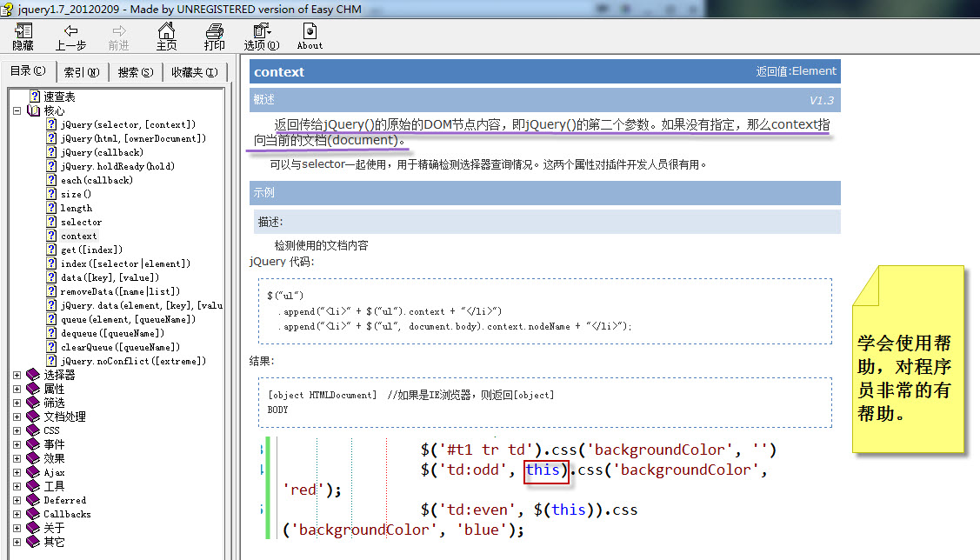Screen dimensions: 980x560
Task: Click the 打印 (Print) toolbar icon
Action: click(214, 35)
